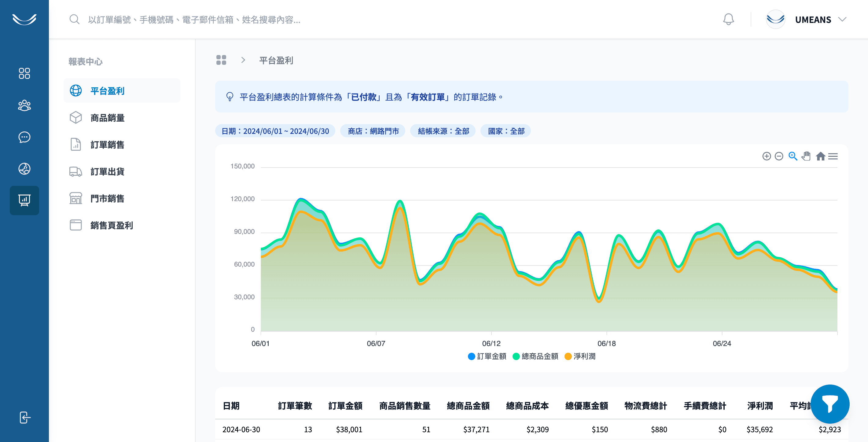Viewport: 868px width, 442px height.
Task: Open the 日期 range filter chip
Action: (275, 131)
